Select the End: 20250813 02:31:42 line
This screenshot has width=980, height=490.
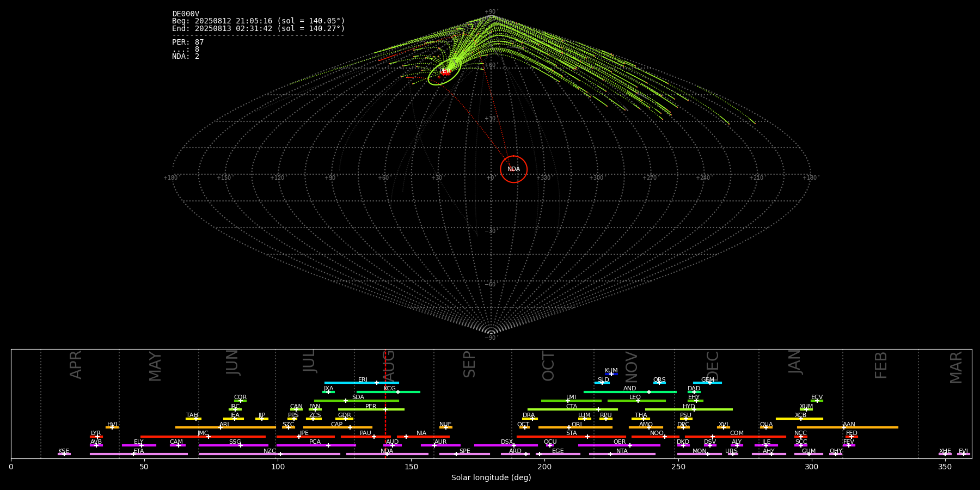259,28
